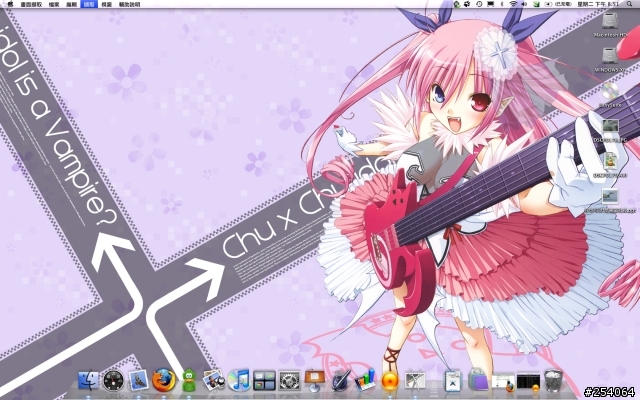Open the display status menu icon
Image resolution: width=640 pixels, height=400 pixels.
(x=491, y=4)
